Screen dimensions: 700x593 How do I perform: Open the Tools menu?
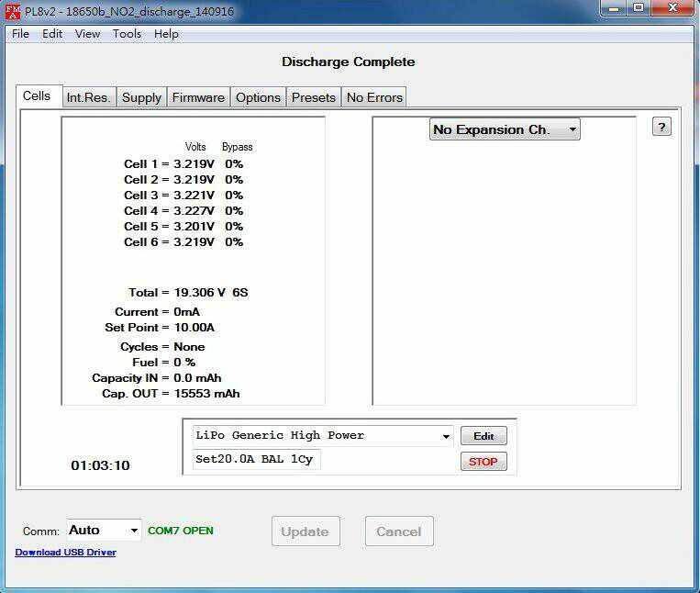pyautogui.click(x=127, y=33)
